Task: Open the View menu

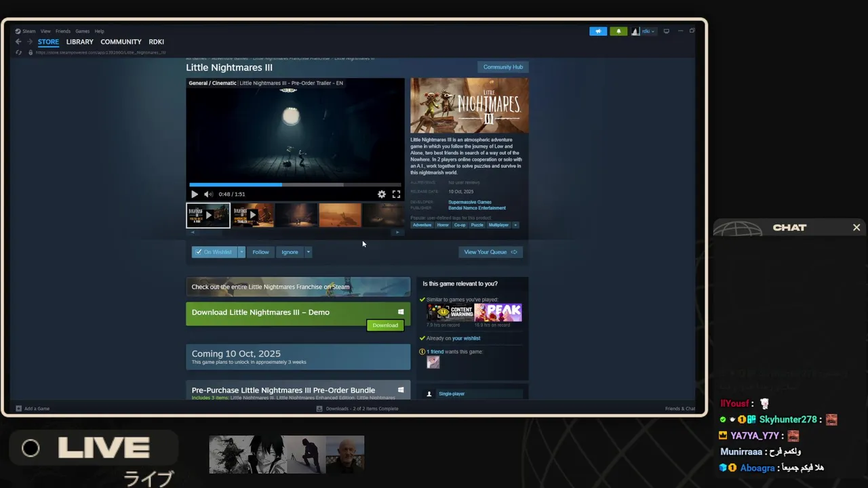Action: pyautogui.click(x=45, y=31)
